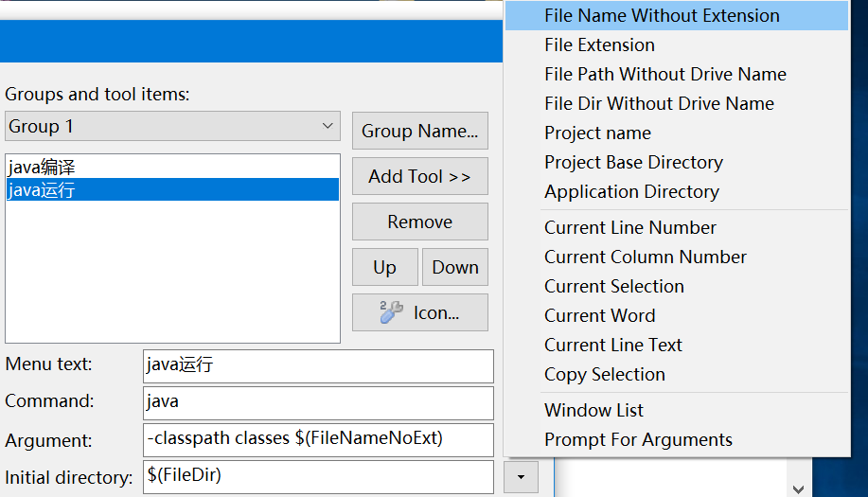Click the Initial directory field
The width and height of the screenshot is (868, 497).
(318, 476)
